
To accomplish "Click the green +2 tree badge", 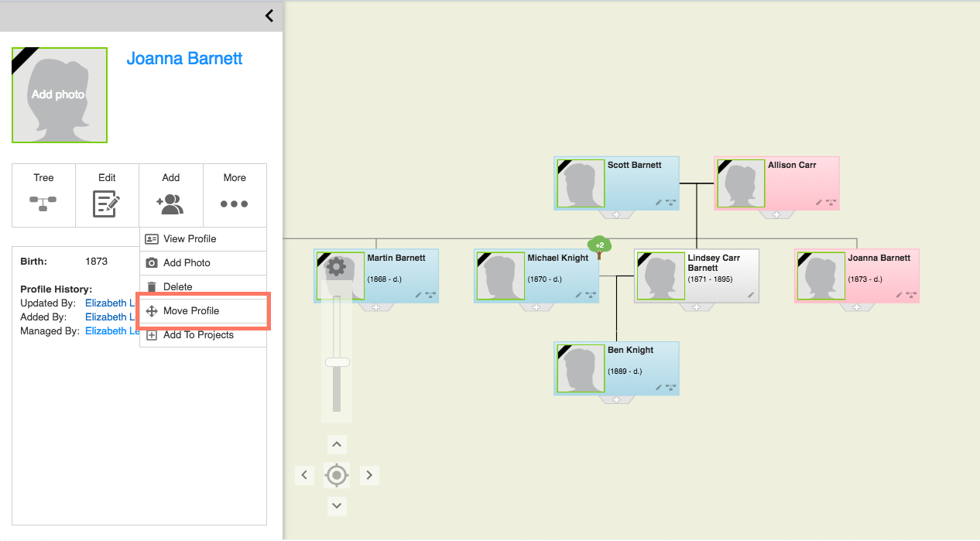I will (599, 245).
